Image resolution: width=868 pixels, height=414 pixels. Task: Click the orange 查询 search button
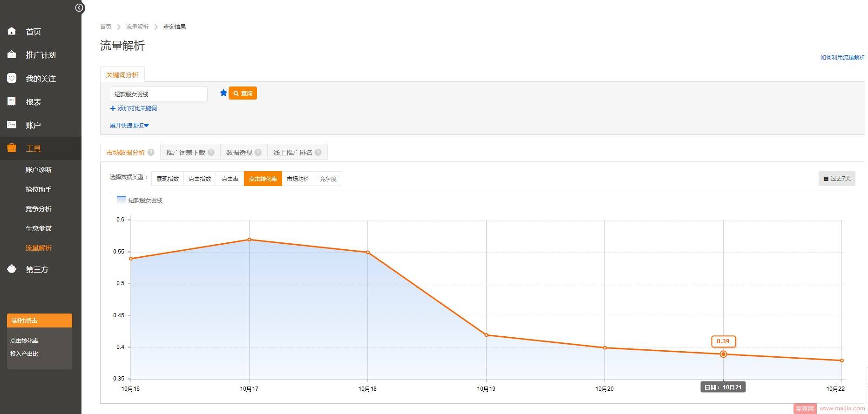point(243,93)
